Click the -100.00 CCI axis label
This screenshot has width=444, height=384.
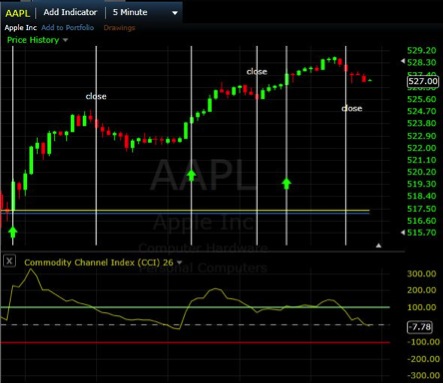coord(423,342)
